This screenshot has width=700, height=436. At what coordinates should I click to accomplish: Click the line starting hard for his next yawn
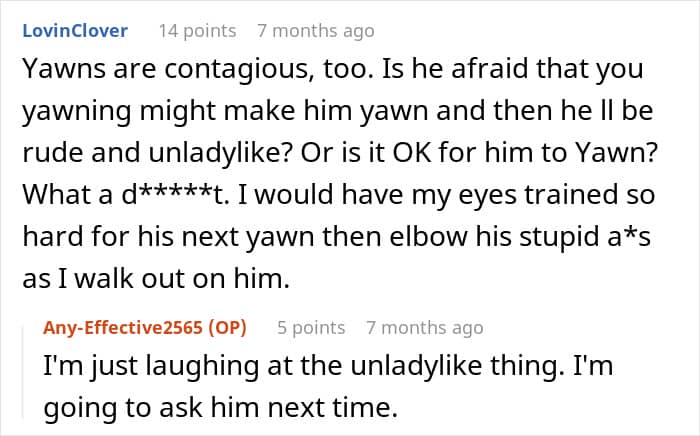click(x=337, y=237)
